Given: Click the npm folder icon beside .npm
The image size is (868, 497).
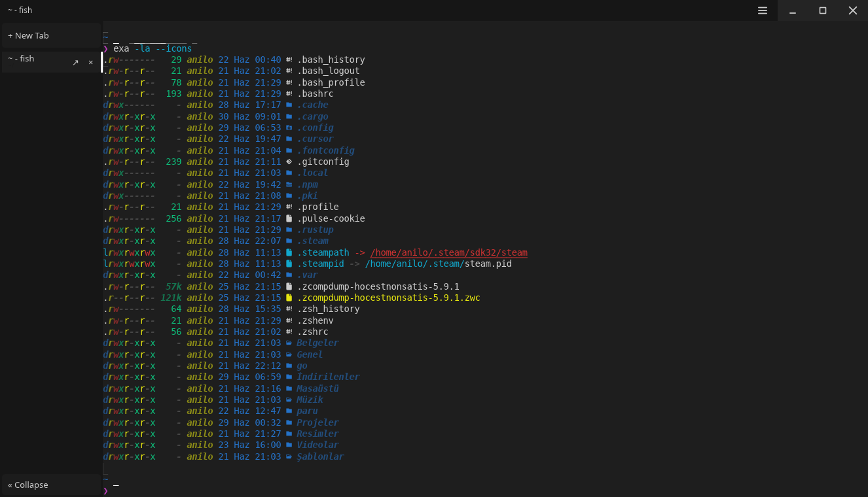Looking at the screenshot, I should [289, 184].
